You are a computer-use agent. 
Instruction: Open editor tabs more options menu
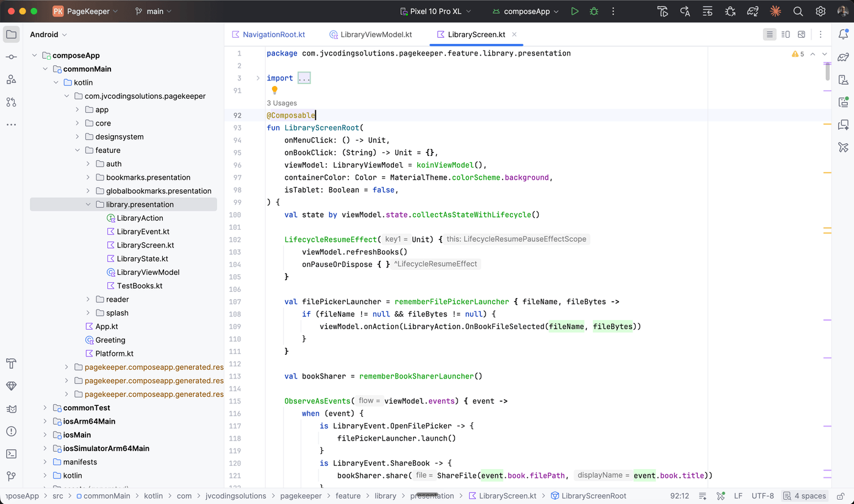[x=821, y=35]
